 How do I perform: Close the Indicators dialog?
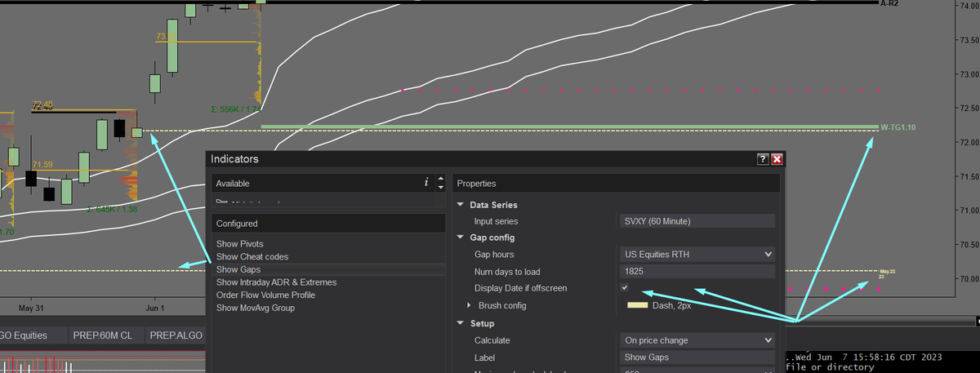(777, 159)
